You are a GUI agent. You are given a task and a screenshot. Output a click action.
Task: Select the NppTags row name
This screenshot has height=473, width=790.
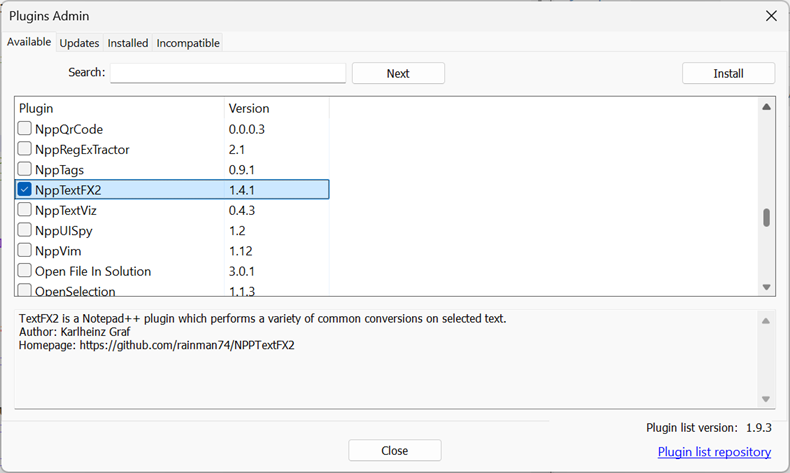coord(59,170)
